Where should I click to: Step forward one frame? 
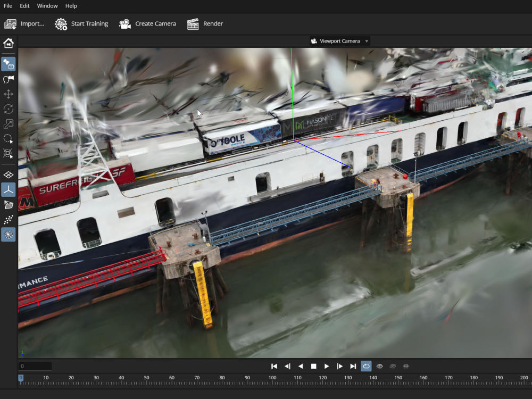pyautogui.click(x=339, y=366)
